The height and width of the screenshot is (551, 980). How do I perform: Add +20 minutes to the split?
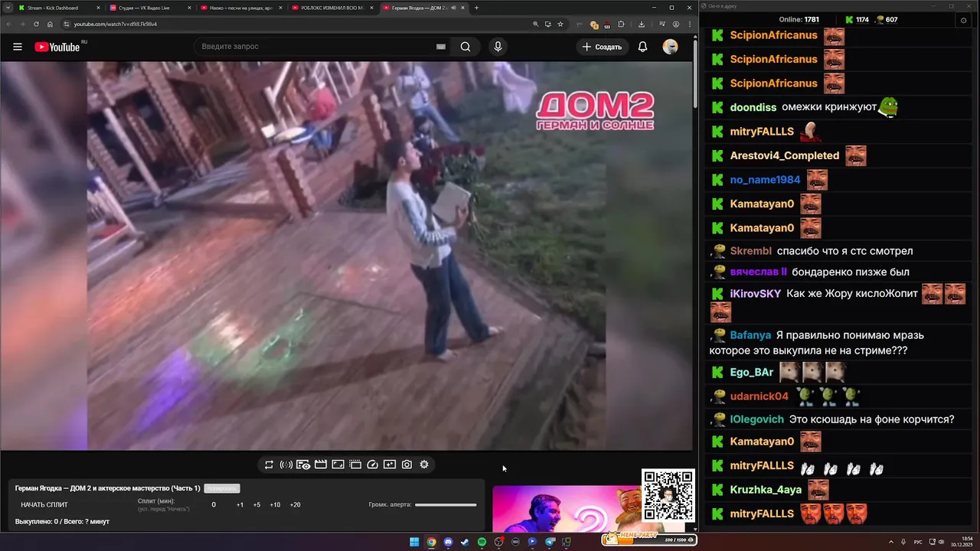pyautogui.click(x=295, y=505)
